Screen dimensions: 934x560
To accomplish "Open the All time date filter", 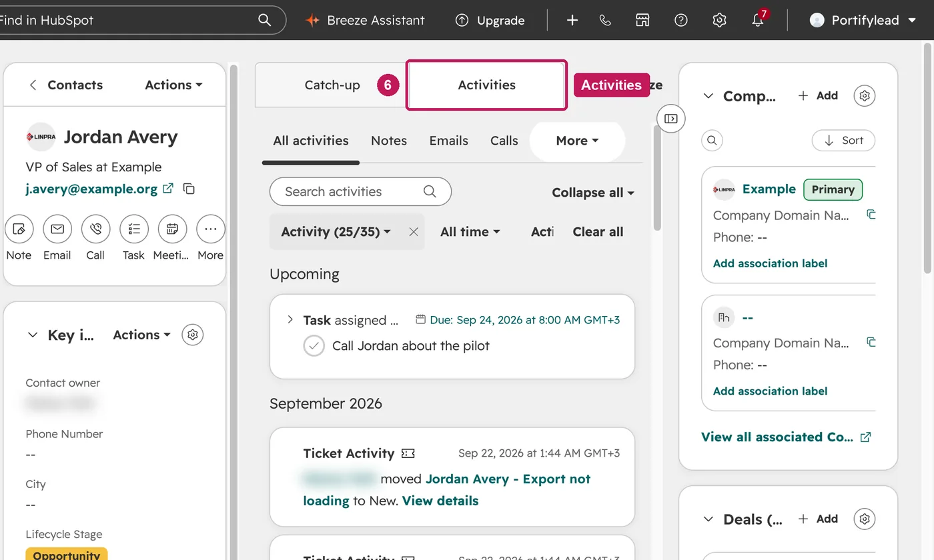I will (x=470, y=231).
